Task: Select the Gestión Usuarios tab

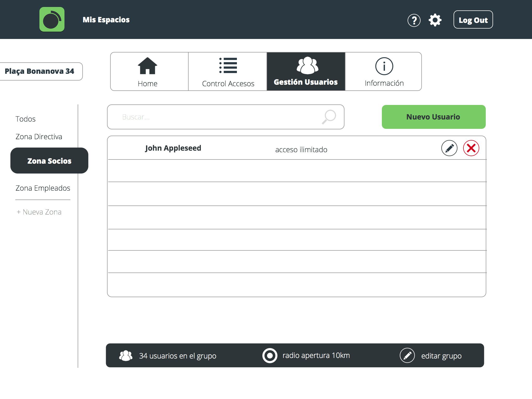Action: (x=306, y=71)
